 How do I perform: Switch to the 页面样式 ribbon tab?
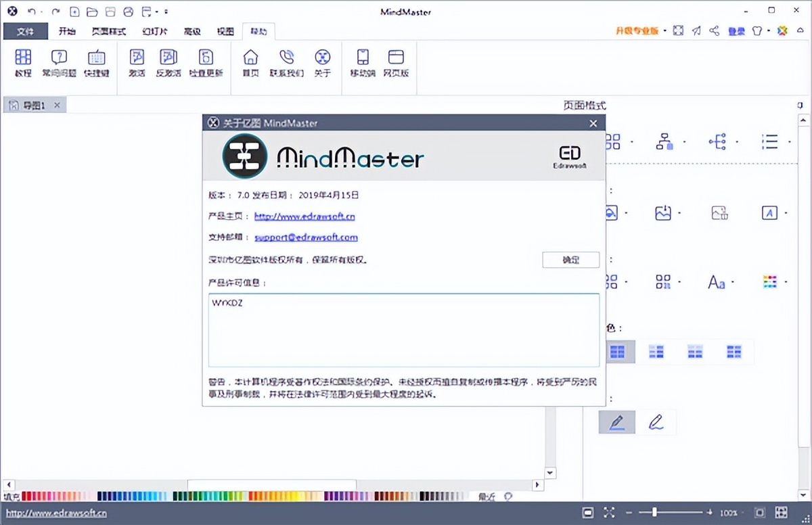click(x=109, y=31)
